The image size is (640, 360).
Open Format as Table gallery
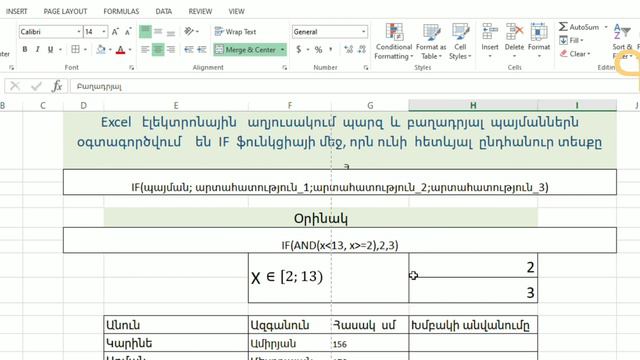pyautogui.click(x=431, y=41)
